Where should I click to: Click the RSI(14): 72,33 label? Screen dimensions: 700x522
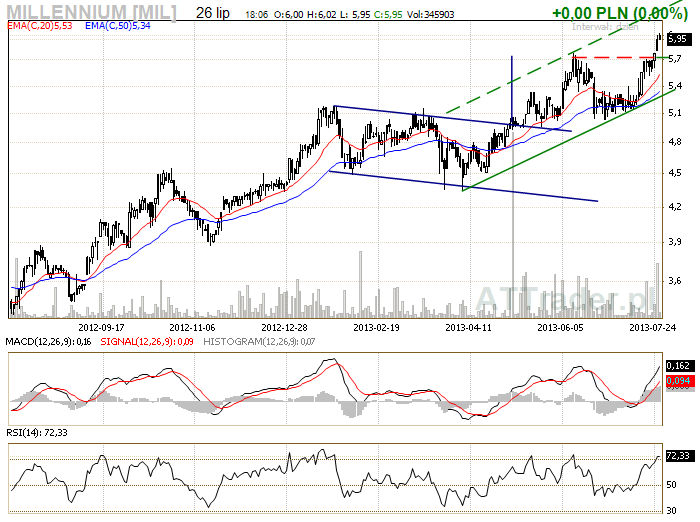[37, 433]
